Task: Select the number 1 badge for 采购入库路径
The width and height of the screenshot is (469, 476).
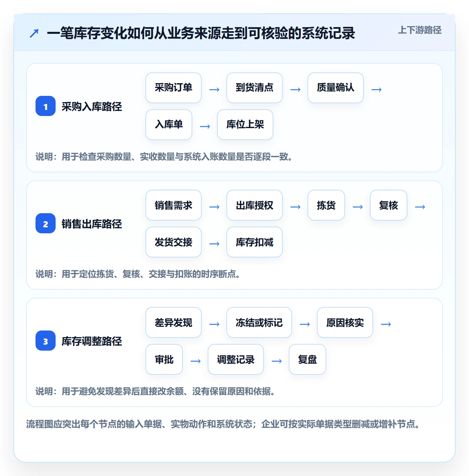Action: tap(46, 106)
